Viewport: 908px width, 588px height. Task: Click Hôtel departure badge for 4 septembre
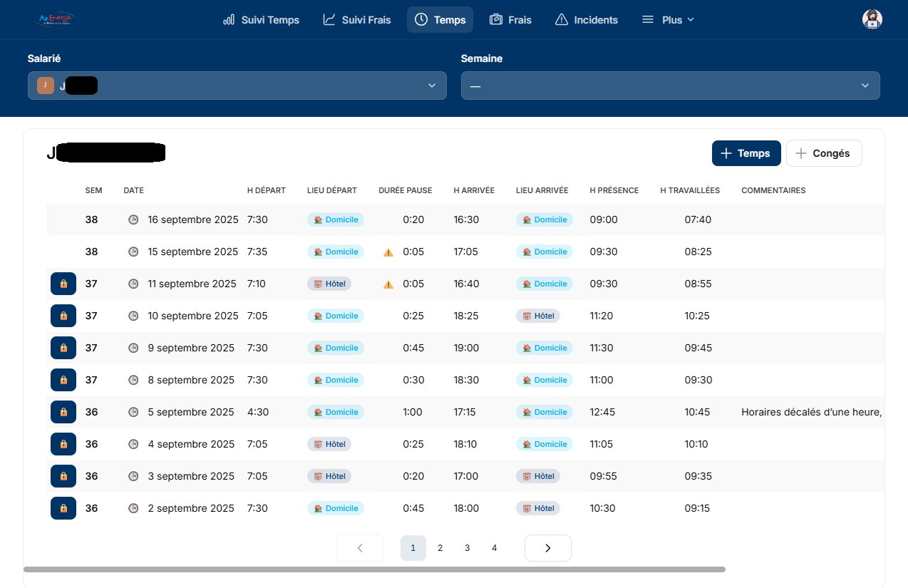click(329, 444)
